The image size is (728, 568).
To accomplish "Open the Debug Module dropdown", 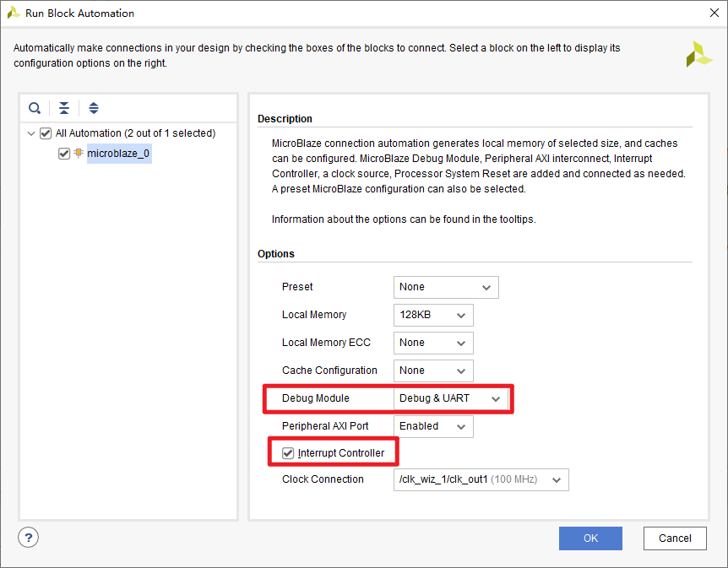I will click(x=451, y=398).
